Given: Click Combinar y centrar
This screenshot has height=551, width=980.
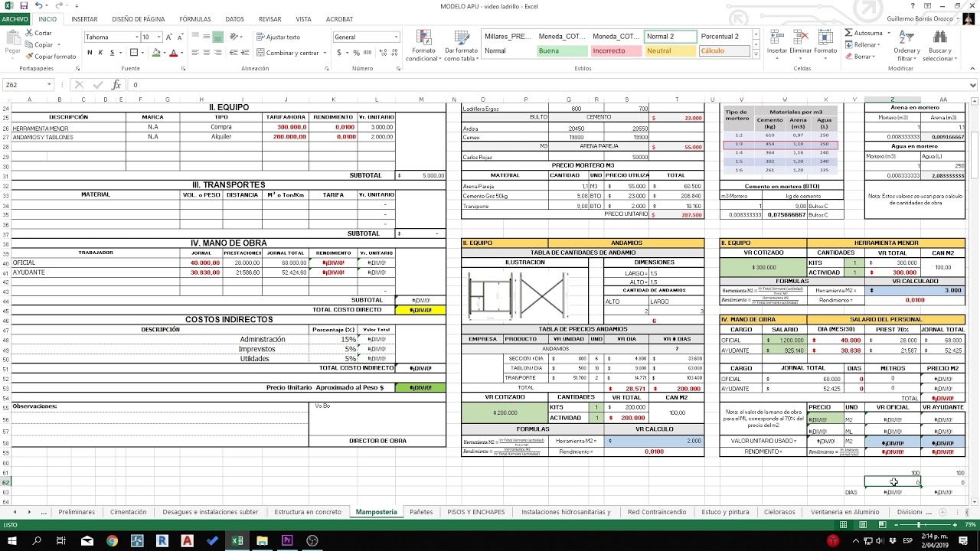Looking at the screenshot, I should coord(287,53).
